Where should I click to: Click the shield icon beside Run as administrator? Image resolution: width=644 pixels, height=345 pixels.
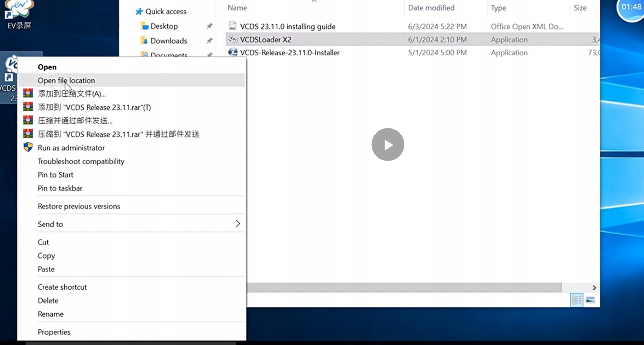click(x=28, y=147)
